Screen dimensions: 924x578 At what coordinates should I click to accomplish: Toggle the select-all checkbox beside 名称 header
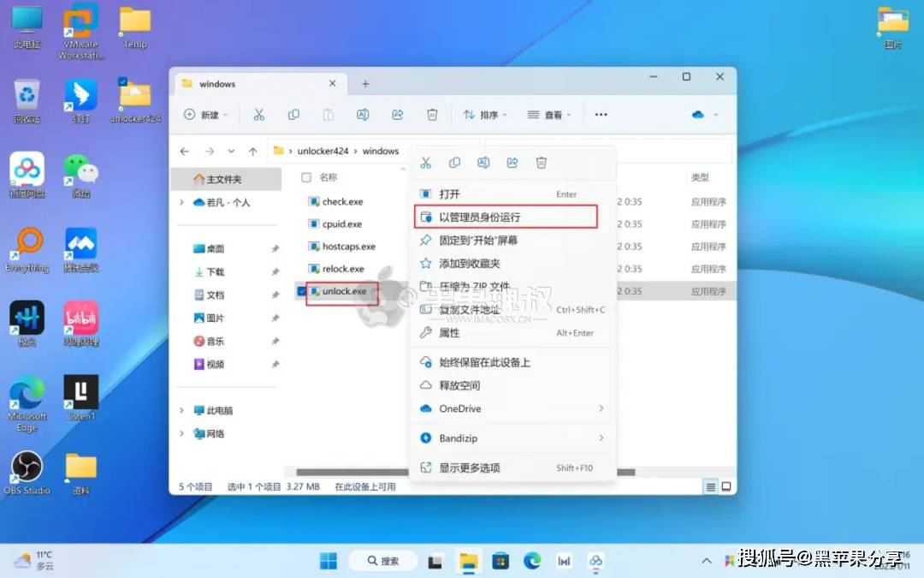[x=305, y=177]
